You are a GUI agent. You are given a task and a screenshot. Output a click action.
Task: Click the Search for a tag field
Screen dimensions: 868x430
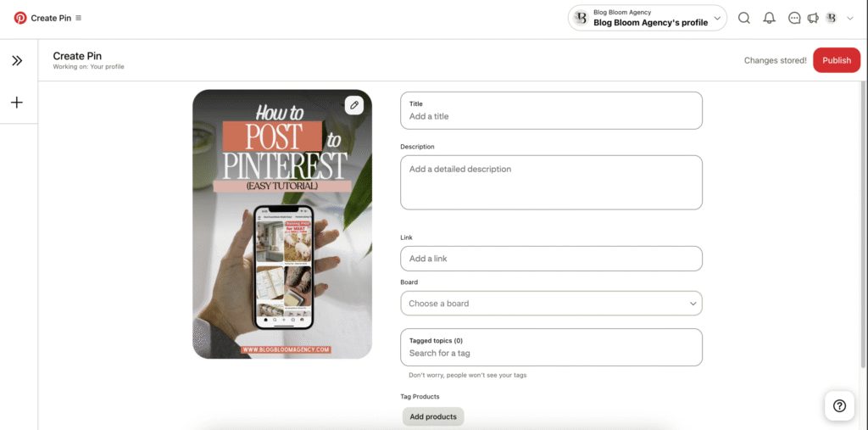[551, 348]
